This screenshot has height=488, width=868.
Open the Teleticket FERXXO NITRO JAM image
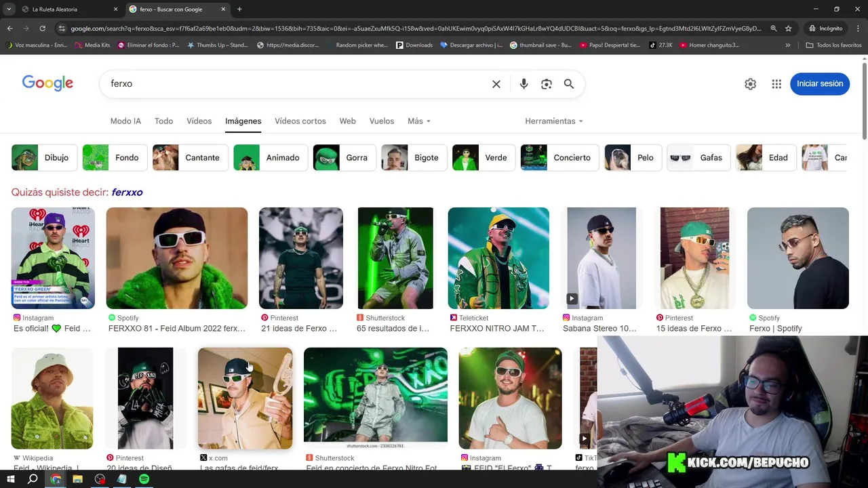(498, 258)
